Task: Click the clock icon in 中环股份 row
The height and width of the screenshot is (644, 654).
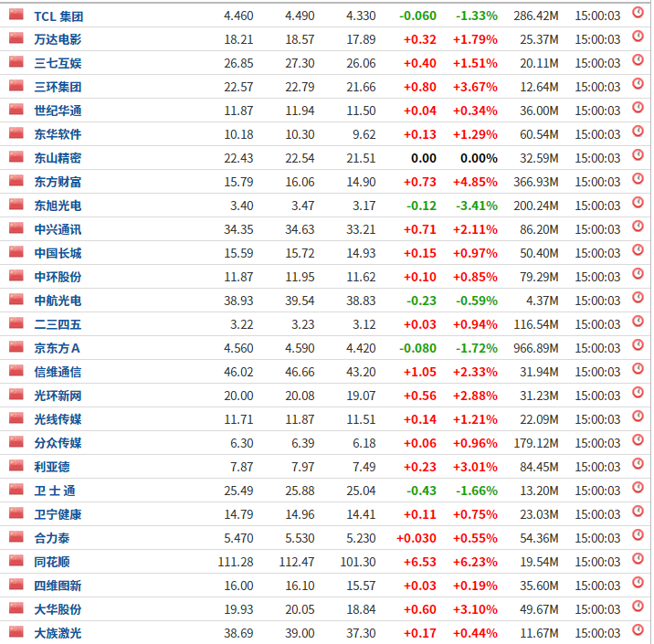Action: pyautogui.click(x=638, y=274)
